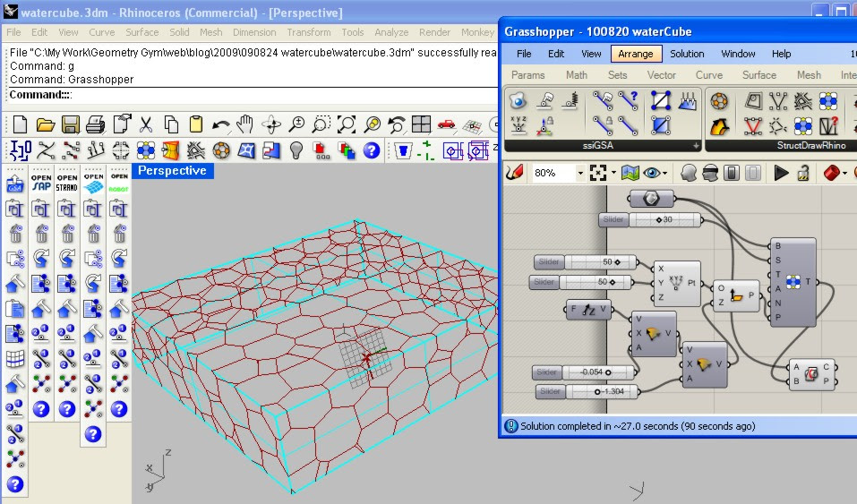Click the slider with value -1.304
Image resolution: width=857 pixels, height=504 pixels.
587,391
